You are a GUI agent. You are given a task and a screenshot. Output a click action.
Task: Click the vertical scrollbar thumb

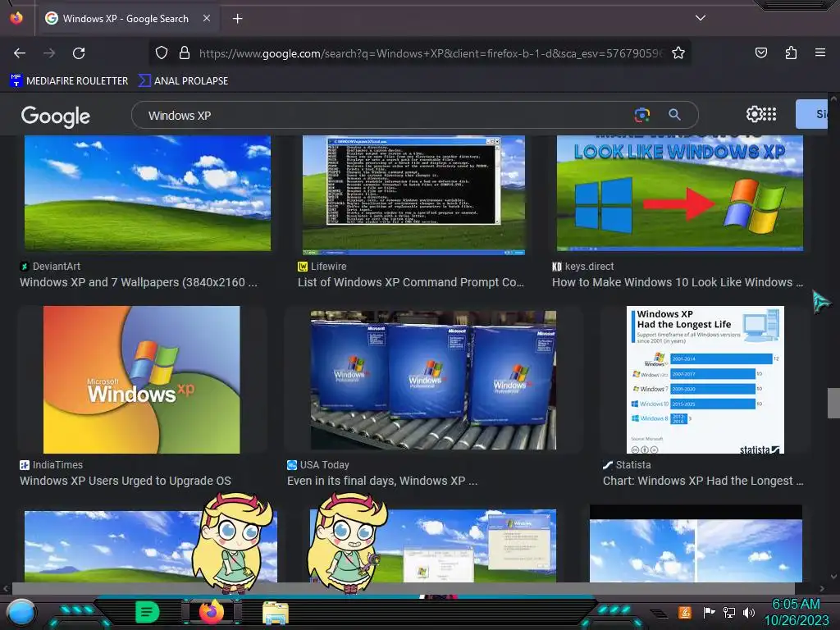833,402
